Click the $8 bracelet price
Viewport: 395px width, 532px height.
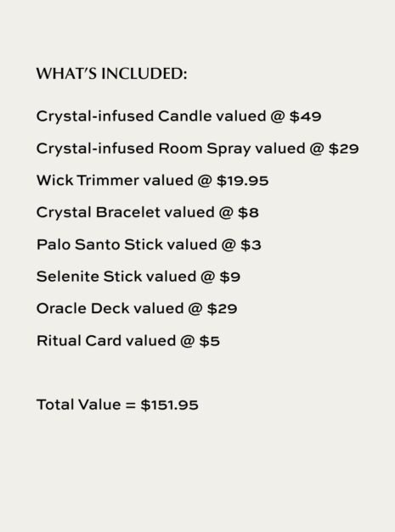tap(248, 213)
